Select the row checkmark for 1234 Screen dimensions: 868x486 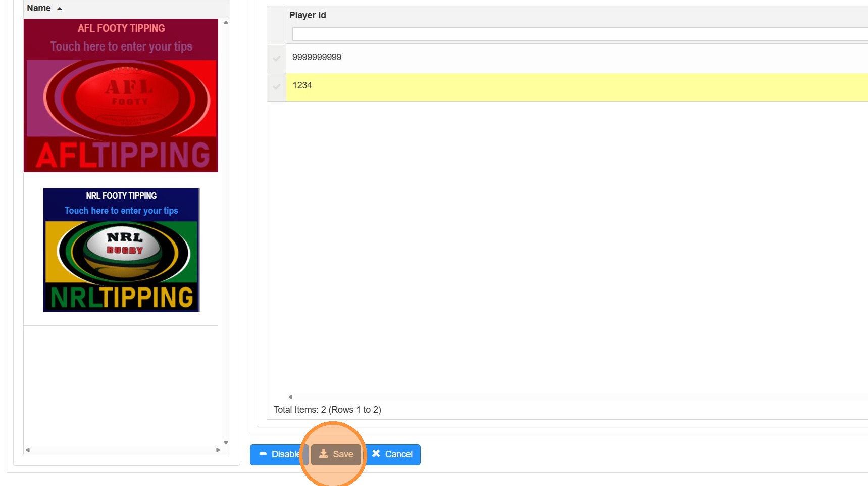(x=277, y=86)
